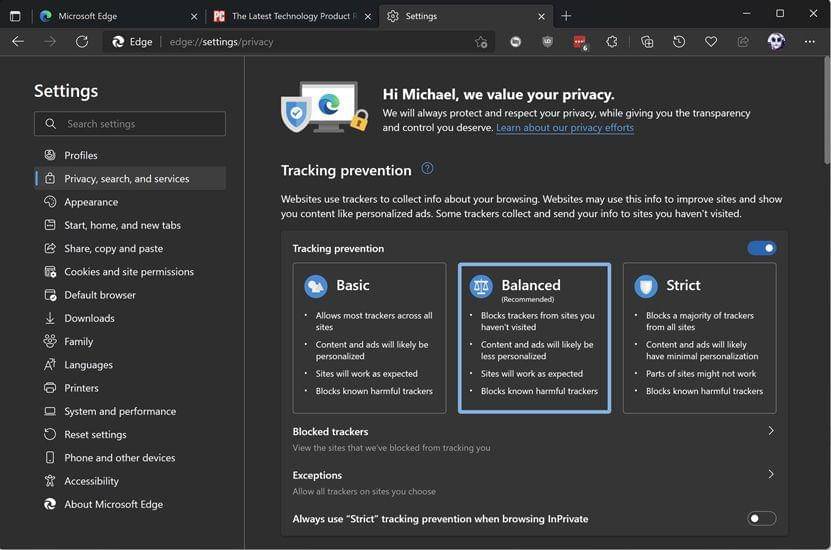Image resolution: width=831 pixels, height=550 pixels.
Task: Expand the Exceptions row chevron
Action: [x=770, y=475]
